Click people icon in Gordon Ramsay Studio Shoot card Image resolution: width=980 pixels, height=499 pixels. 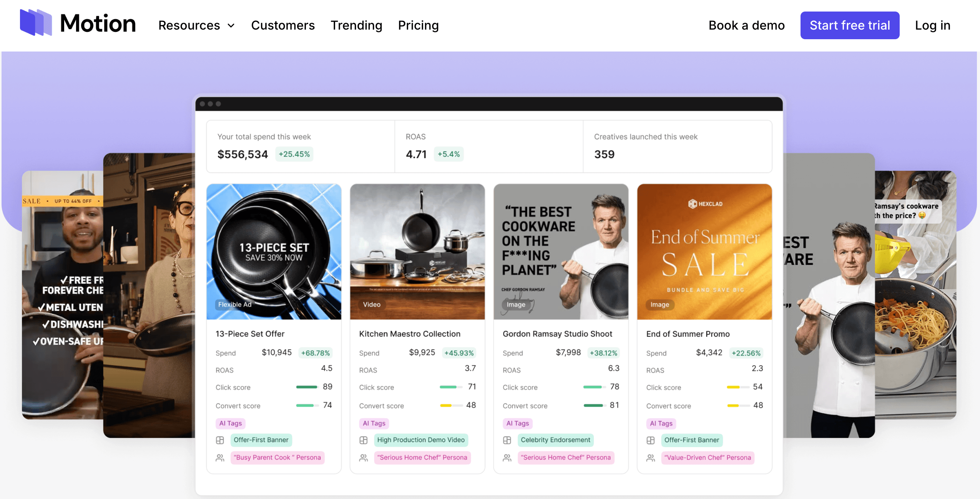[x=507, y=458]
